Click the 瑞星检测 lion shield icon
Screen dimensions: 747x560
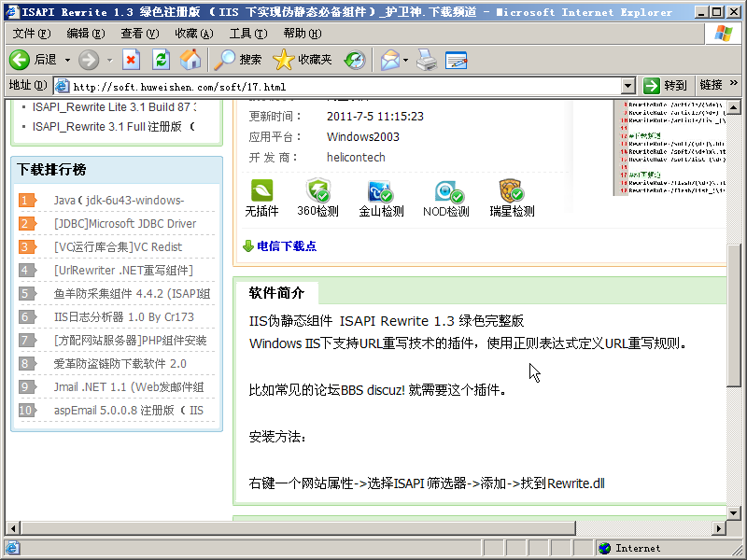click(511, 190)
